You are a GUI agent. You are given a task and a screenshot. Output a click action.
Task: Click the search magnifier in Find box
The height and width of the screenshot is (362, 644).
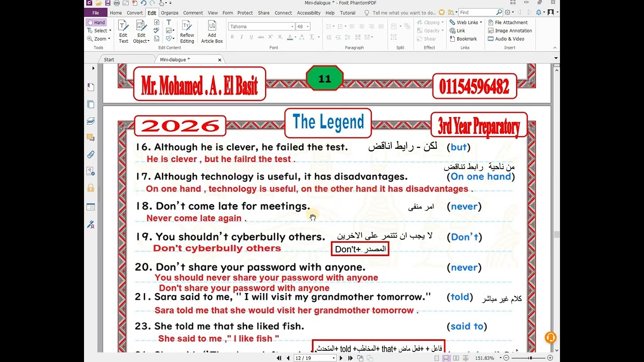click(x=499, y=13)
